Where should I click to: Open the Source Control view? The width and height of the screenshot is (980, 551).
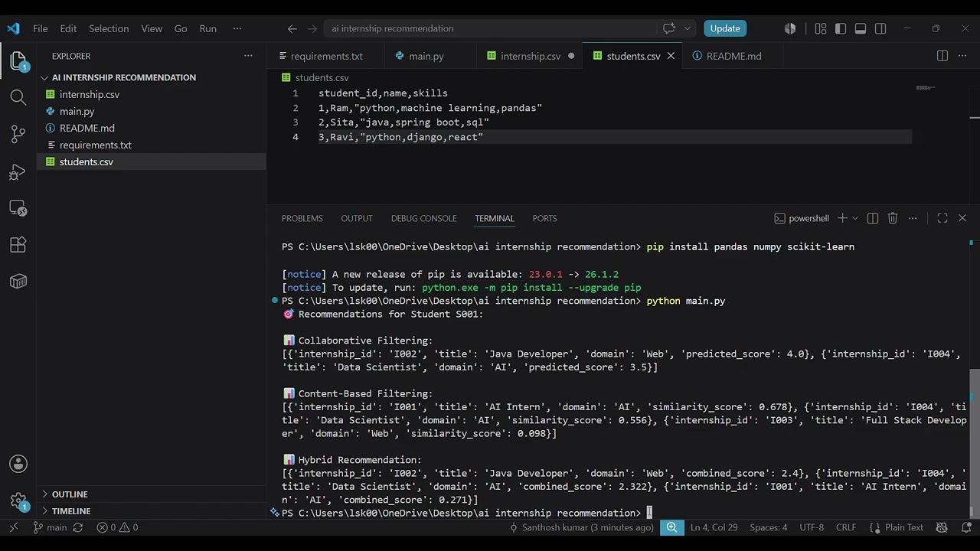[x=18, y=134]
